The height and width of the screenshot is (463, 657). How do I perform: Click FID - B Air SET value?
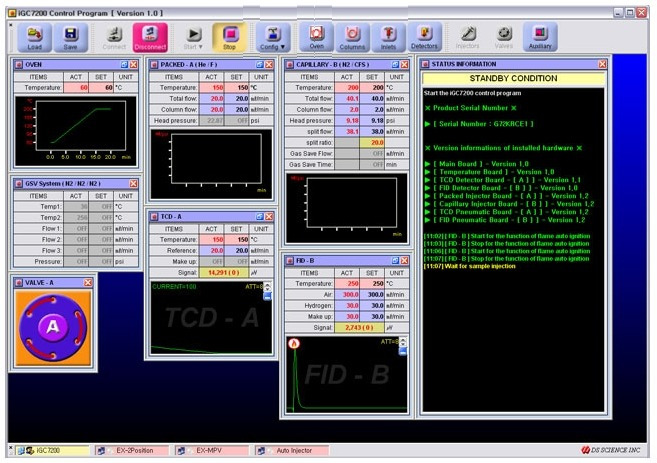click(x=372, y=295)
